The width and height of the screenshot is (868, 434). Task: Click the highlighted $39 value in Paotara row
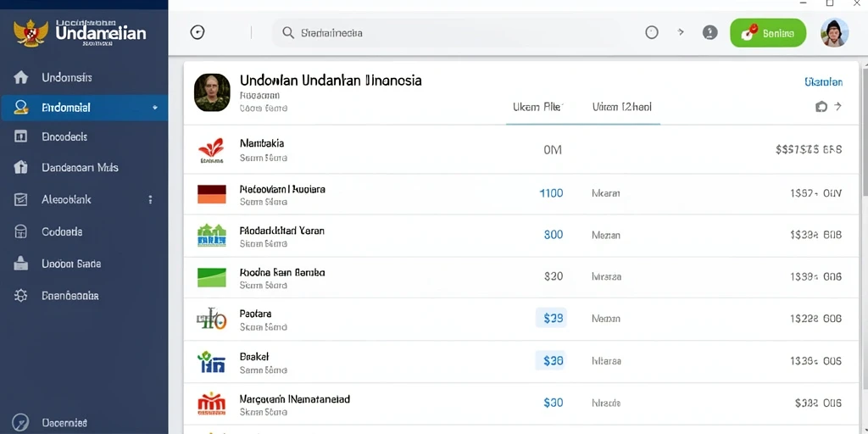click(551, 319)
